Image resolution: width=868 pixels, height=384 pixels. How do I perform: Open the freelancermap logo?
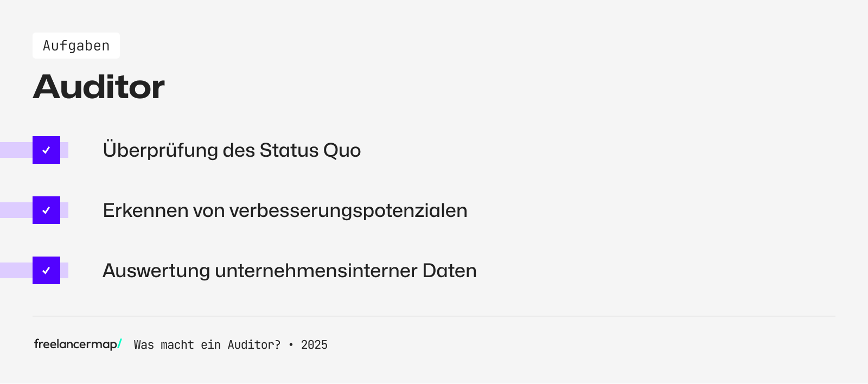pos(75,344)
